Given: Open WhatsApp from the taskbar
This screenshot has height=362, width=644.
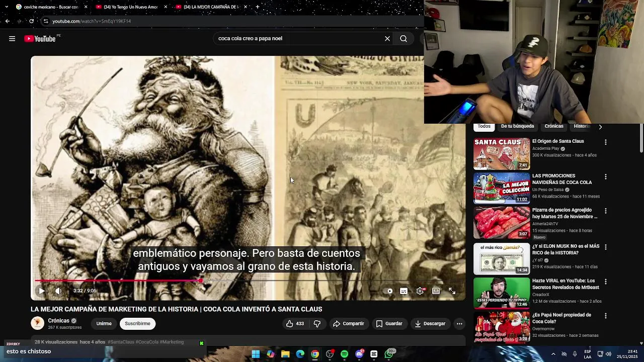Looking at the screenshot, I should pos(389,354).
